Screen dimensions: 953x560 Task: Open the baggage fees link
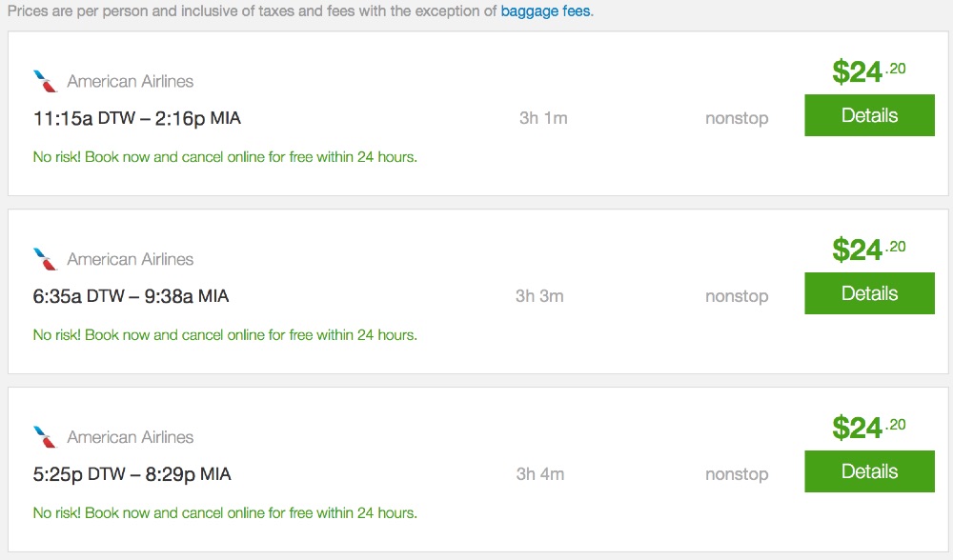pos(546,12)
